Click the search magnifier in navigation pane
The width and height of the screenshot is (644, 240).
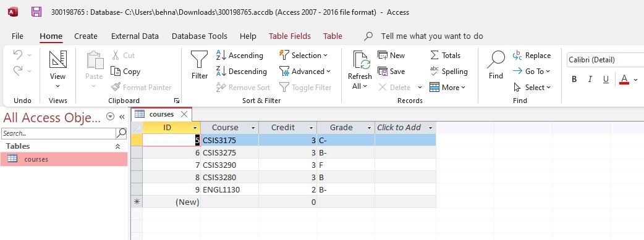(x=121, y=133)
